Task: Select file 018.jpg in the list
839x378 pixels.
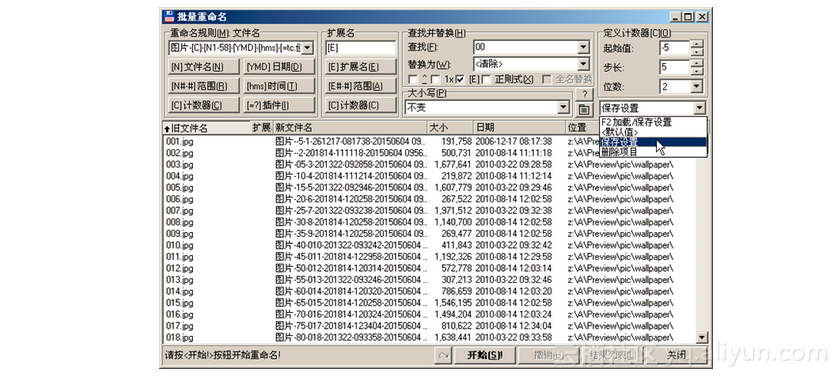Action: (180, 337)
